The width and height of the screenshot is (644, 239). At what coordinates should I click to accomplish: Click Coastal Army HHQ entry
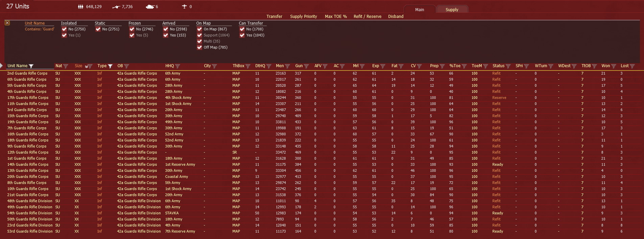pyautogui.click(x=176, y=177)
